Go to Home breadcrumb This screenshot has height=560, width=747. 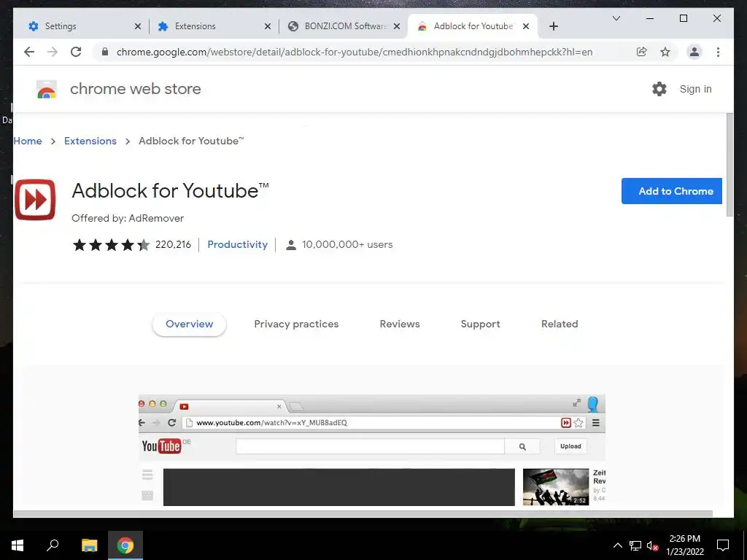(x=28, y=141)
